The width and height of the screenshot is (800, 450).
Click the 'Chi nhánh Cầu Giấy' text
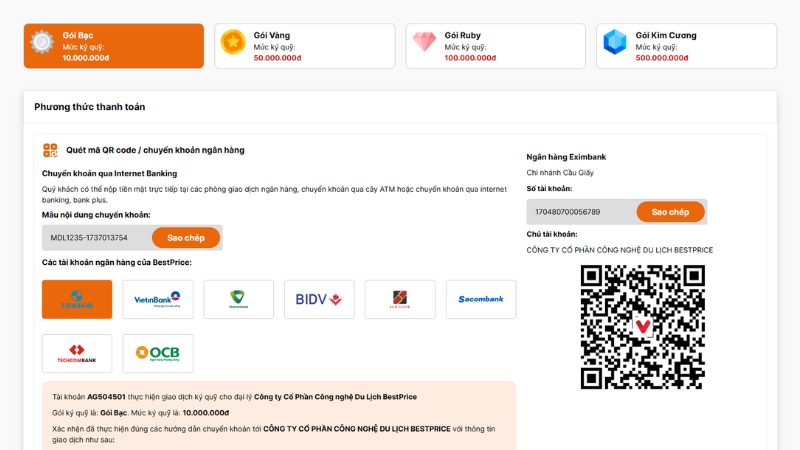[560, 172]
